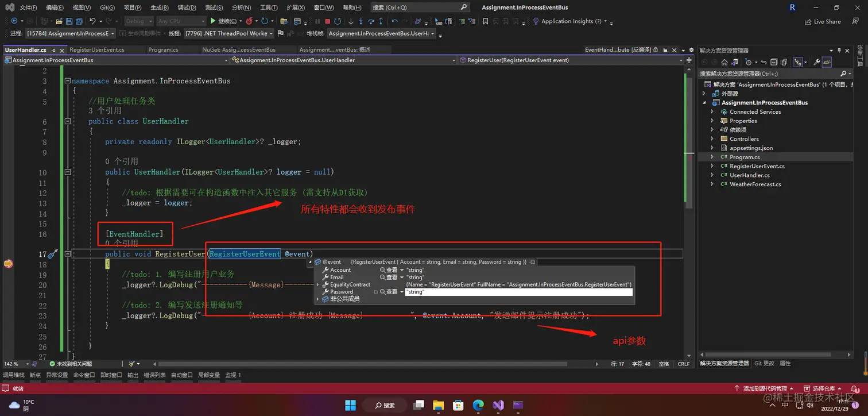Screen dimensions: 868x416
Task: Click Collapse All icon in Solution Explorer
Action: tap(774, 62)
